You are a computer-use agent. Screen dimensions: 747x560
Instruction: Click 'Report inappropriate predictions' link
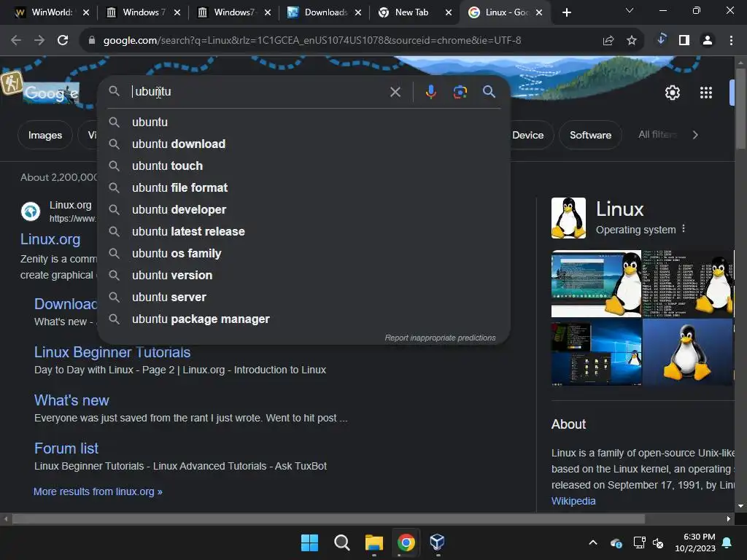[440, 338]
